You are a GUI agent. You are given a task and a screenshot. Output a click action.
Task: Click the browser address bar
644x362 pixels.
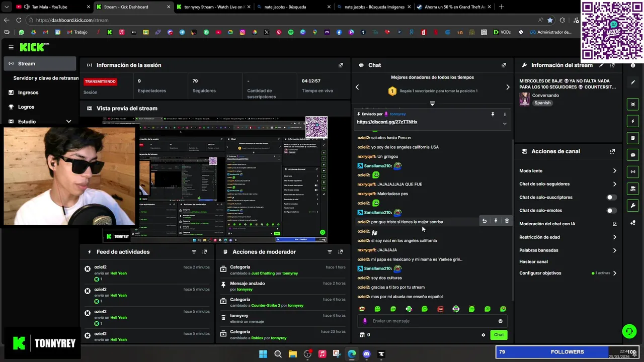coord(282,20)
